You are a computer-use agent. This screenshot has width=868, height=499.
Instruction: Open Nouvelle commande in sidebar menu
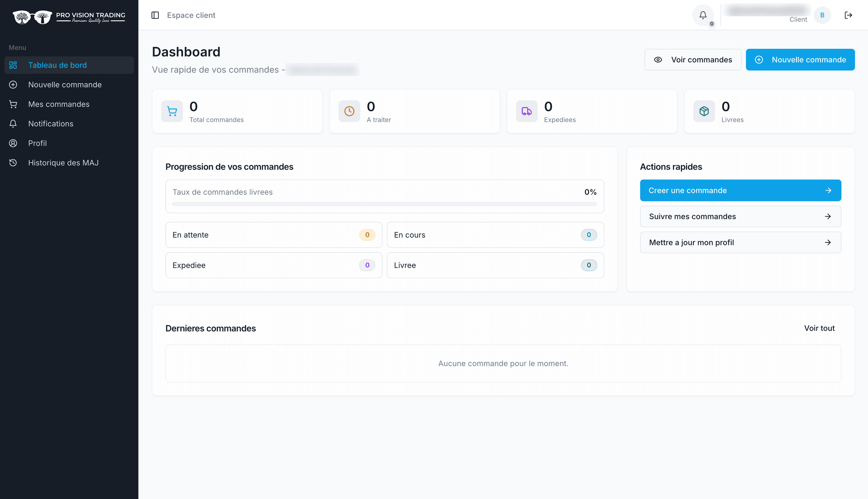click(69, 85)
